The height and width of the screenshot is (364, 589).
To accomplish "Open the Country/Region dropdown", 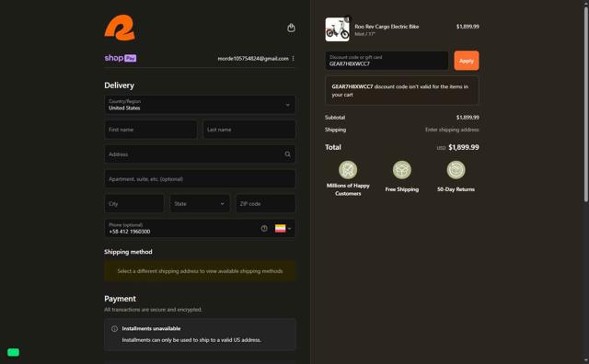I will coord(200,105).
